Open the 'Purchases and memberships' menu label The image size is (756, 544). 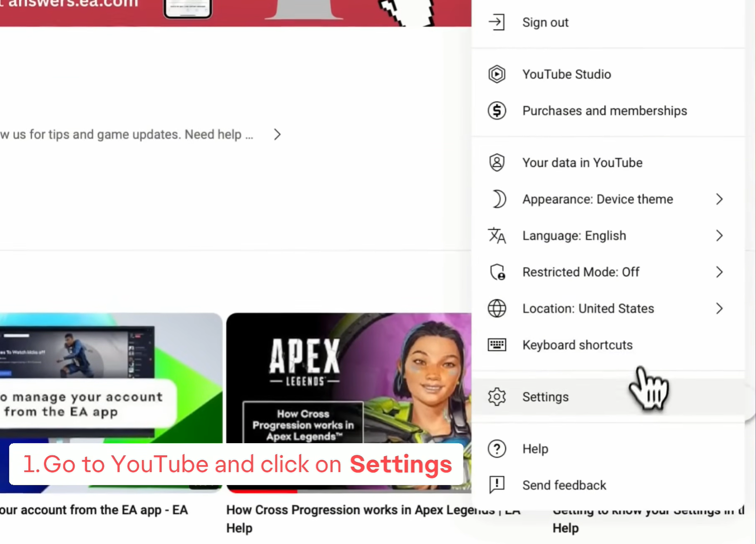tap(605, 111)
